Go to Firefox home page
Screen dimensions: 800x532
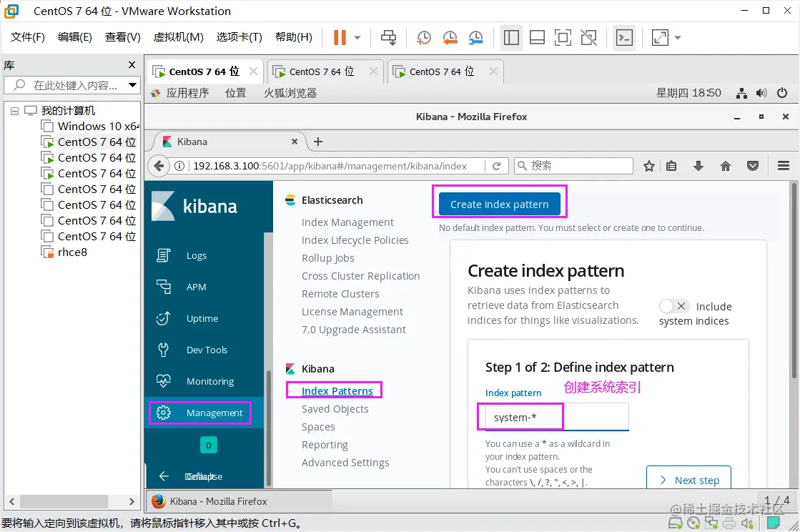726,166
